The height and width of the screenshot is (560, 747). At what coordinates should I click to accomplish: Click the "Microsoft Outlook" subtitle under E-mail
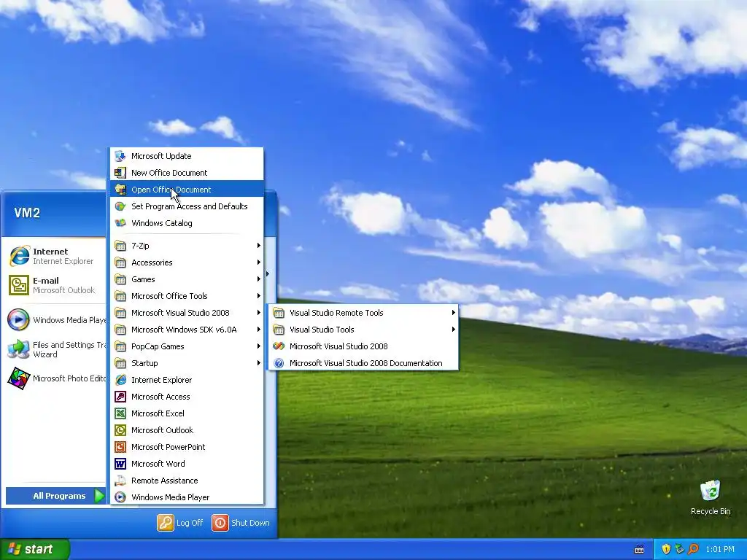tap(64, 290)
